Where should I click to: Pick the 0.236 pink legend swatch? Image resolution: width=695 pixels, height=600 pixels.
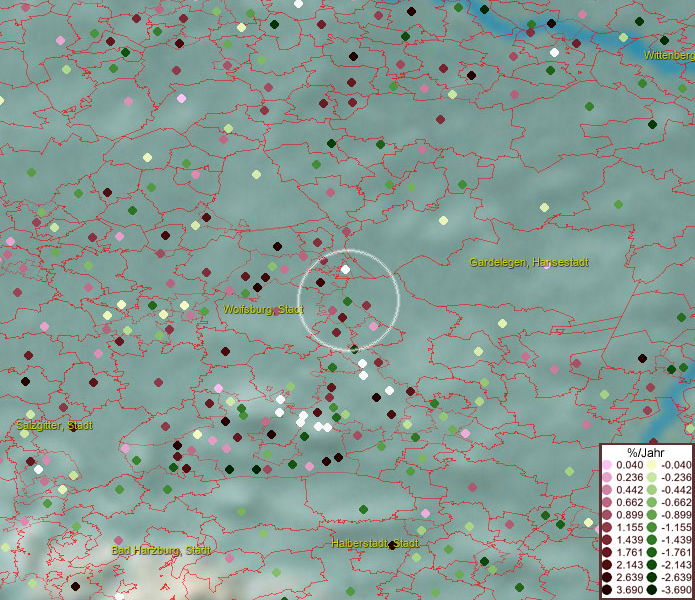coord(607,477)
